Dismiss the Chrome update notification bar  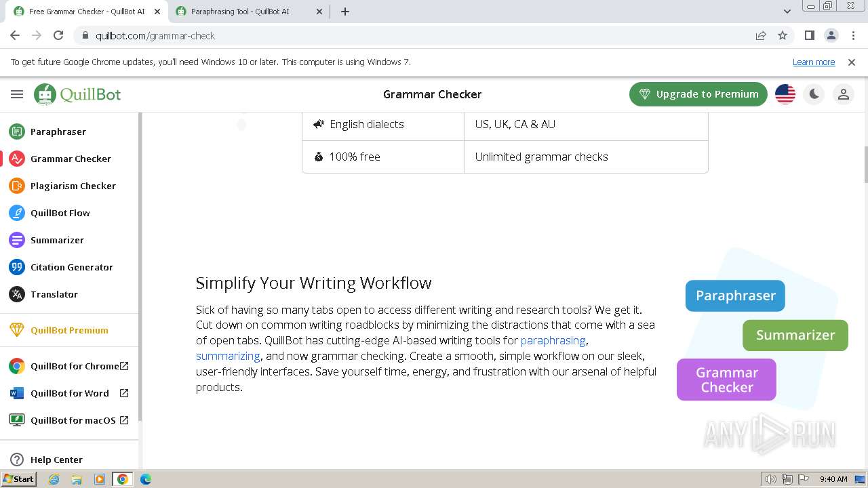pos(852,62)
